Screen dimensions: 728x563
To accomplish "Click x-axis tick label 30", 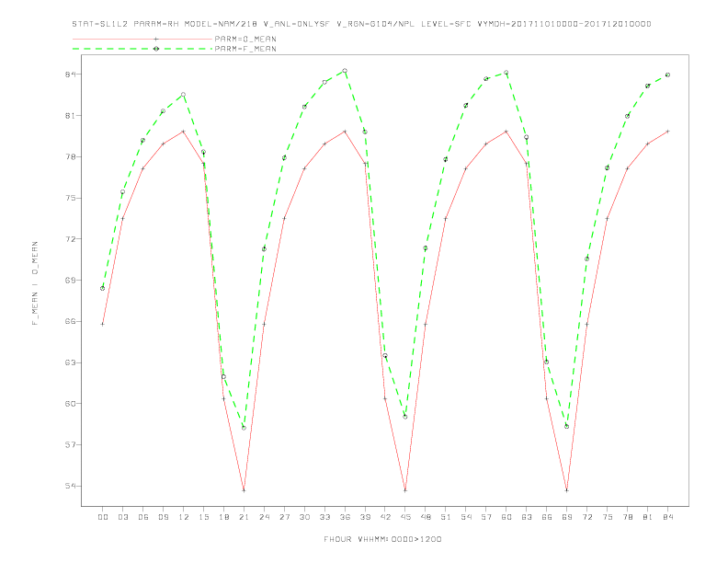I will point(304,517).
